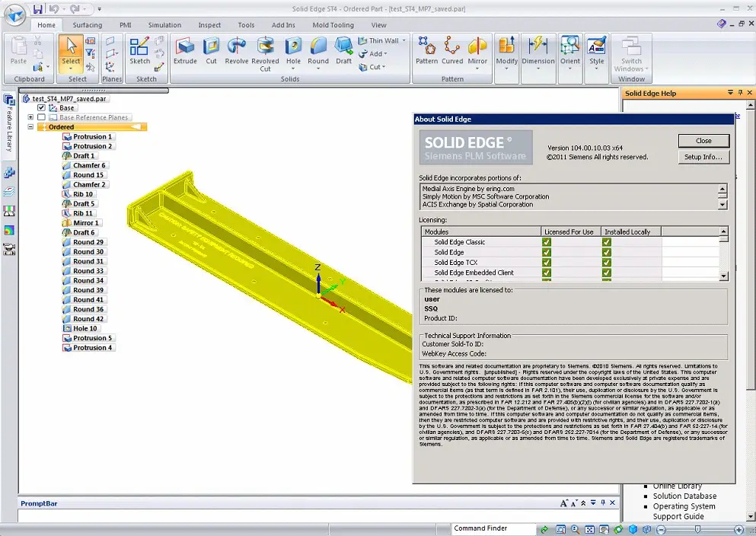This screenshot has height=536, width=756.
Task: Open the Sketch tool
Action: pyautogui.click(x=140, y=52)
